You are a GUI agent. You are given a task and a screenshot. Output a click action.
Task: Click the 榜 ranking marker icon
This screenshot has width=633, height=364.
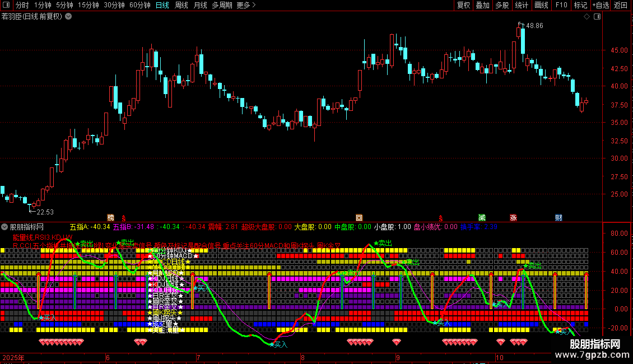tap(110, 217)
